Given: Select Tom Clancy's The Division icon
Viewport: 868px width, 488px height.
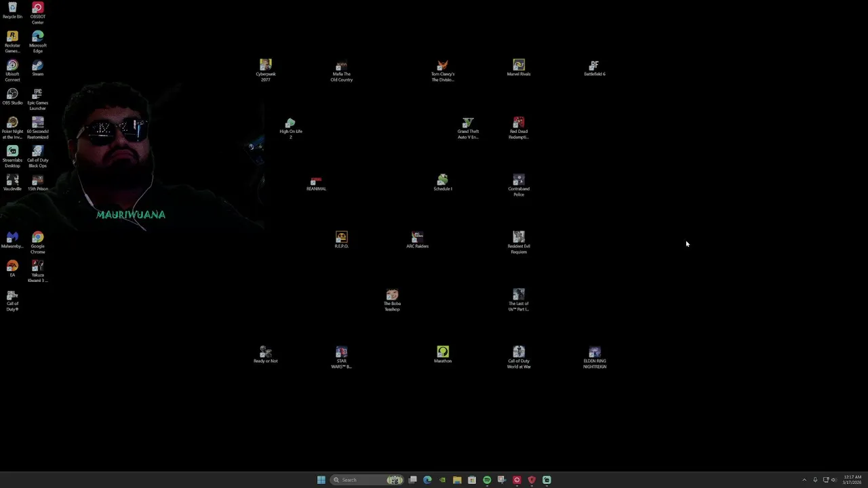Looking at the screenshot, I should click(443, 70).
